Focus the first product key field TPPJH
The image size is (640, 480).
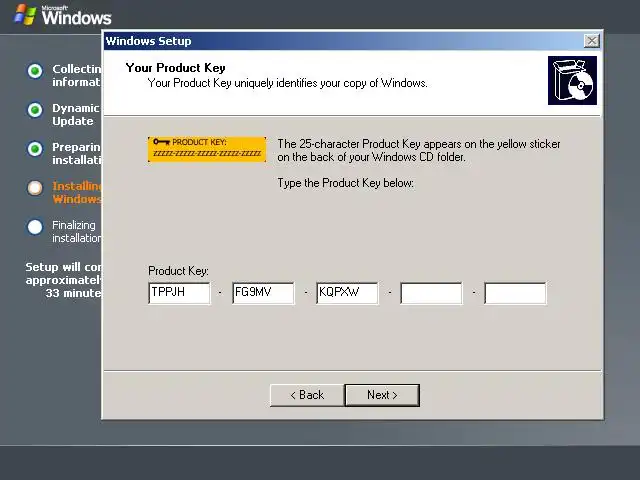180,293
